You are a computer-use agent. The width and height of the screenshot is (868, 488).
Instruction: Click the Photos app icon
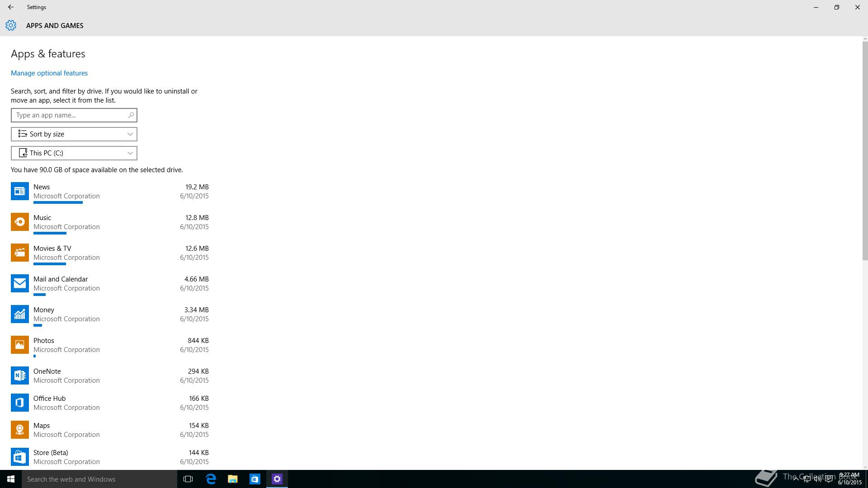20,345
